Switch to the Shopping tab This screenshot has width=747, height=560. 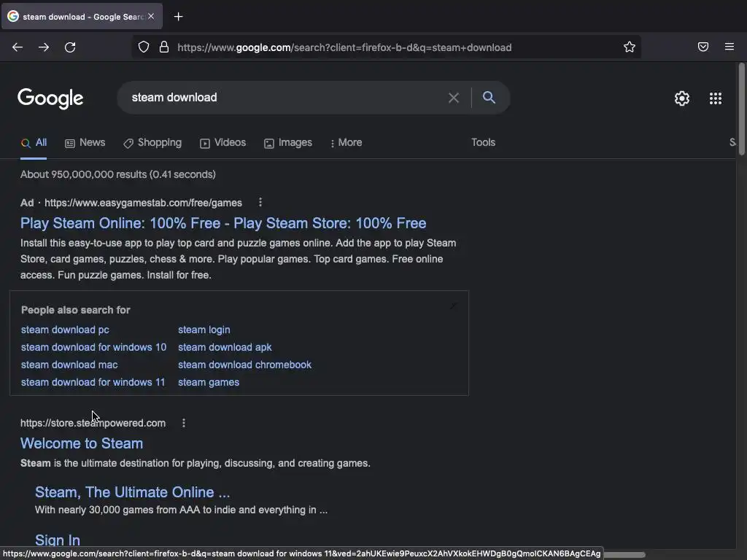pyautogui.click(x=152, y=143)
